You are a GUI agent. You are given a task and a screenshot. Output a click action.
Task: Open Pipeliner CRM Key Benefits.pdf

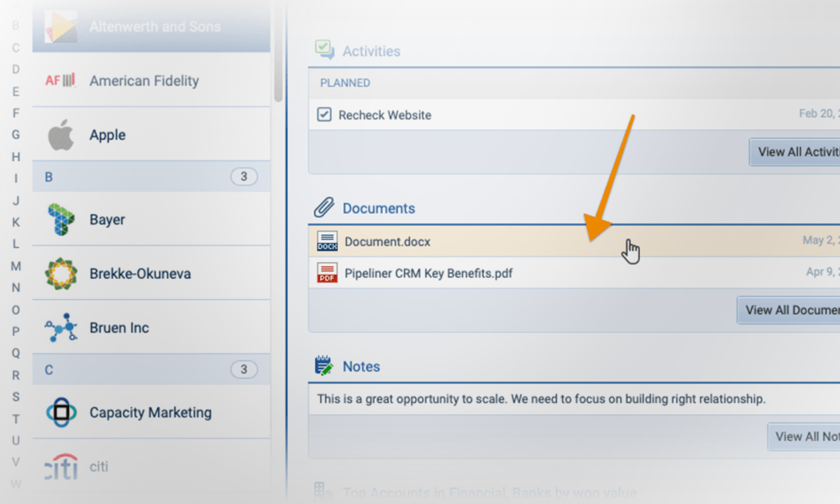click(428, 273)
